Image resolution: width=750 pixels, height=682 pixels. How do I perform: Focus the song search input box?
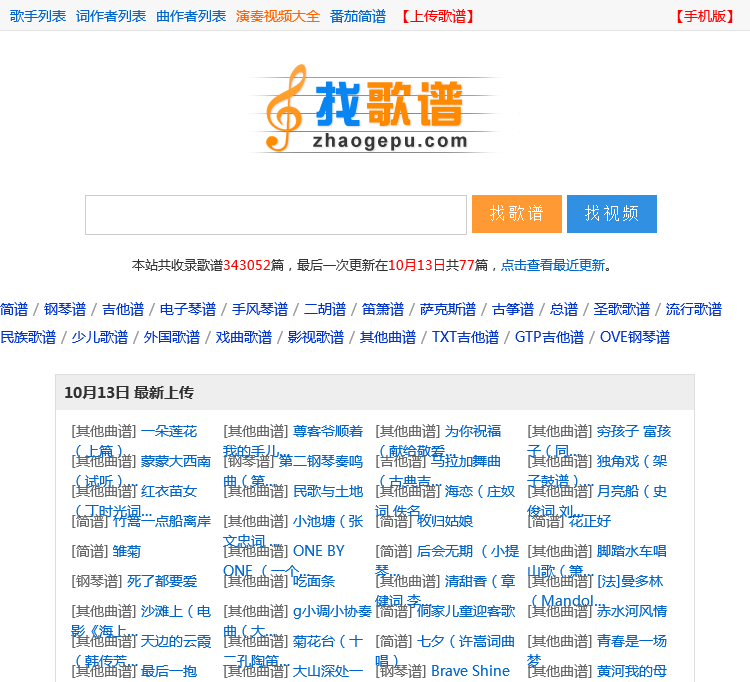tap(276, 215)
